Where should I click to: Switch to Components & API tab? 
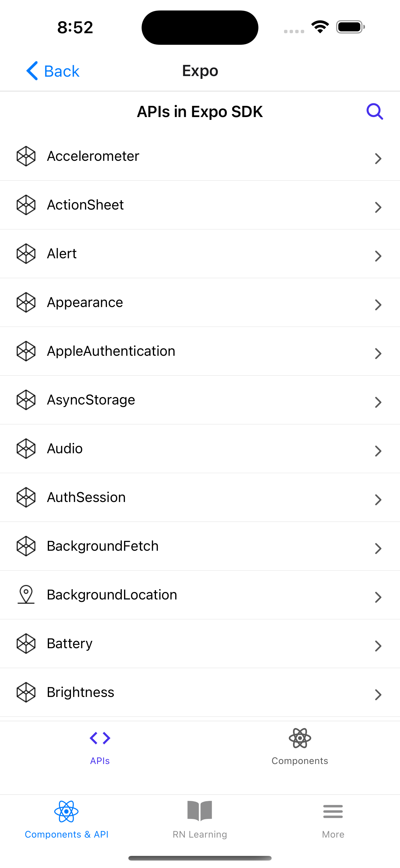click(x=67, y=820)
